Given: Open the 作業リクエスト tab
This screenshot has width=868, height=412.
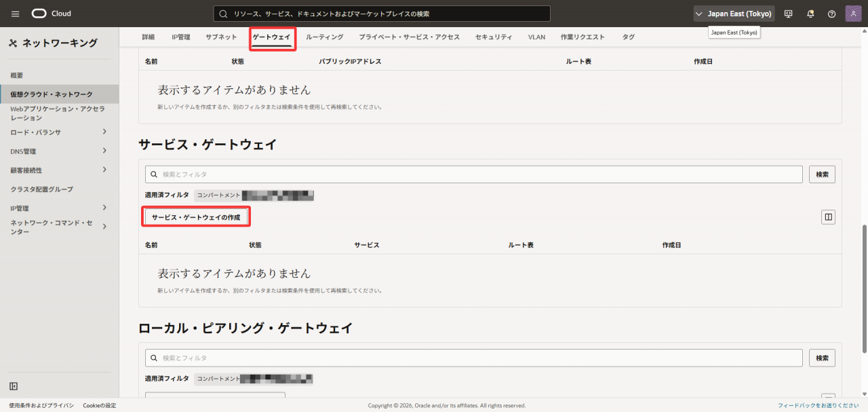Looking at the screenshot, I should (583, 37).
